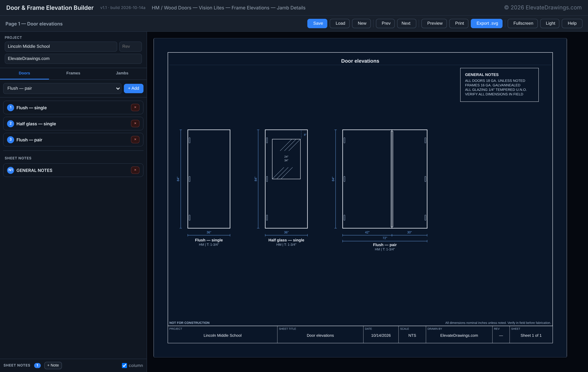The image size is (588, 372).
Task: Enter Fullscreen mode
Action: [523, 23]
